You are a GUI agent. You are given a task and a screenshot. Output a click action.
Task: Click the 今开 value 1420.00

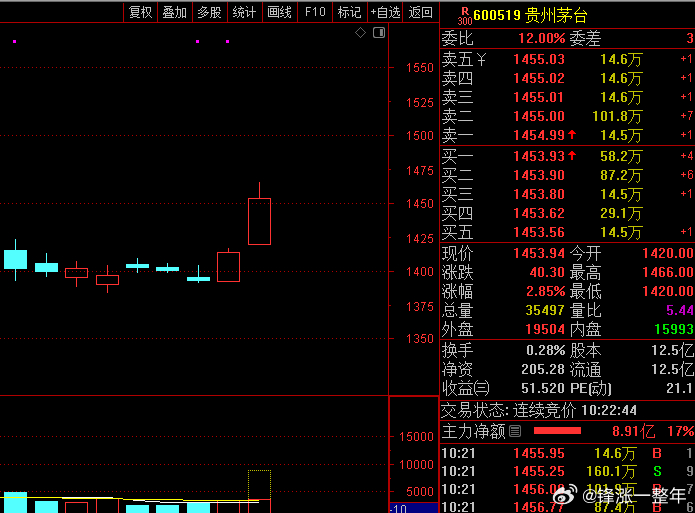pos(668,253)
